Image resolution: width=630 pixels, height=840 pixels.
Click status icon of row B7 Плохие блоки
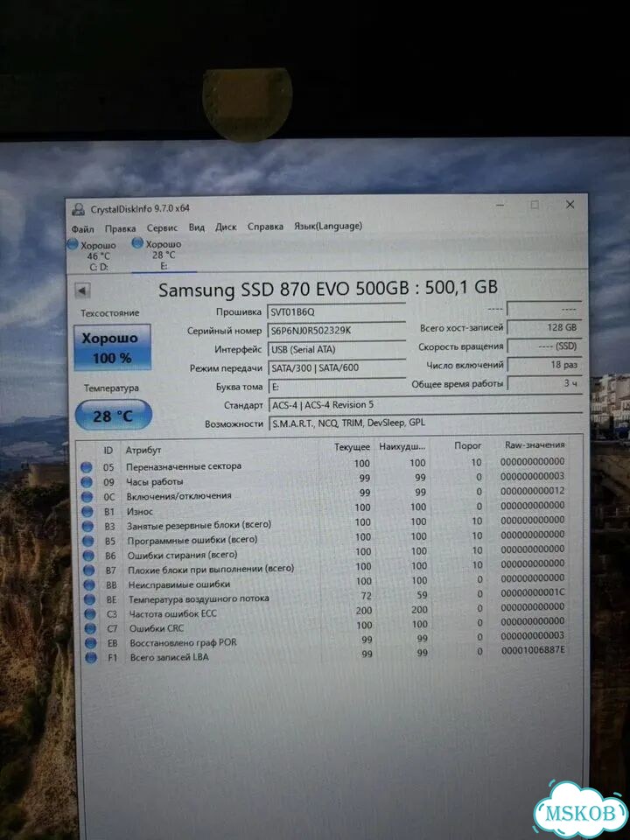pos(89,570)
